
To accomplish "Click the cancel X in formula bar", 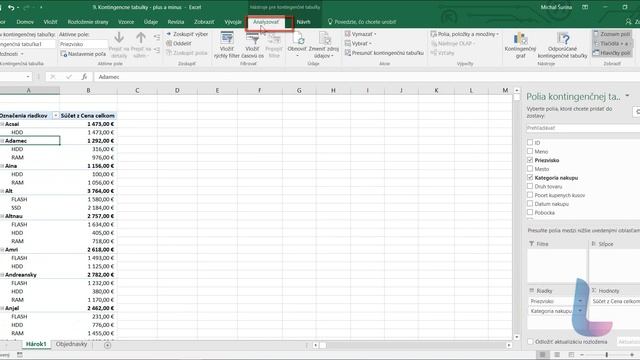I will point(53,77).
